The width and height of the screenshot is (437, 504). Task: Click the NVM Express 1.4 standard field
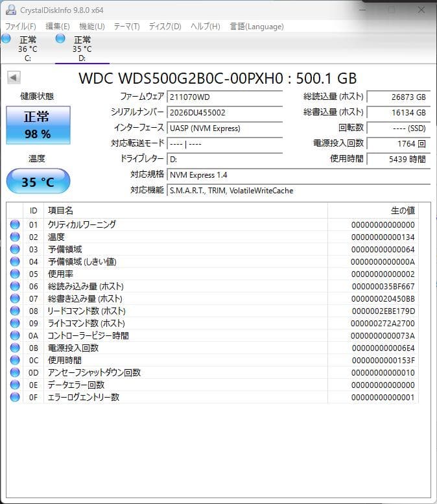[298, 175]
